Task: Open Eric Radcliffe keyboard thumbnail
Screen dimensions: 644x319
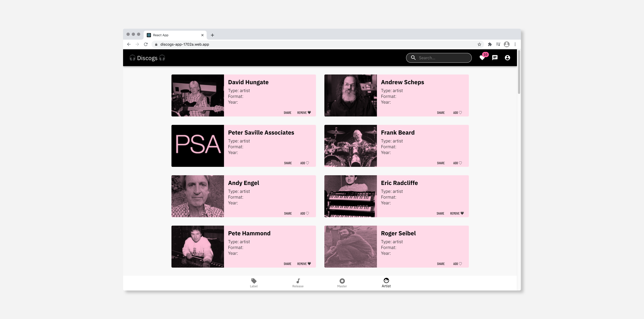Action: click(x=351, y=196)
